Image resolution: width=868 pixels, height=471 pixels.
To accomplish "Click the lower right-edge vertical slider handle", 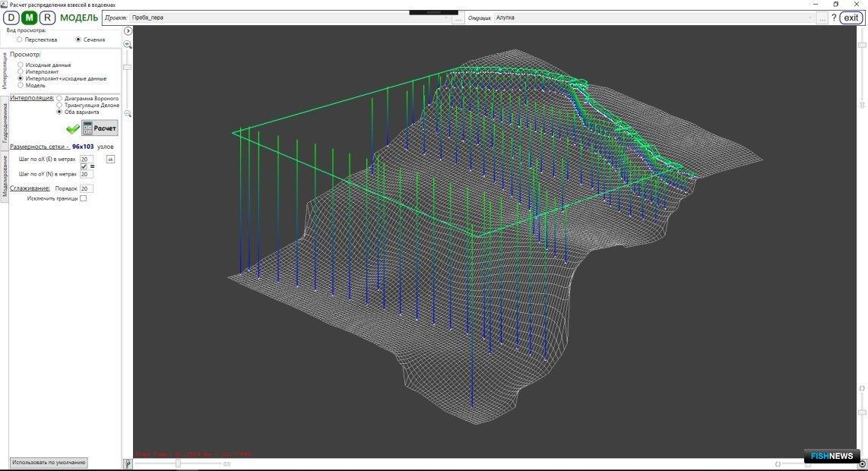I will click(862, 413).
